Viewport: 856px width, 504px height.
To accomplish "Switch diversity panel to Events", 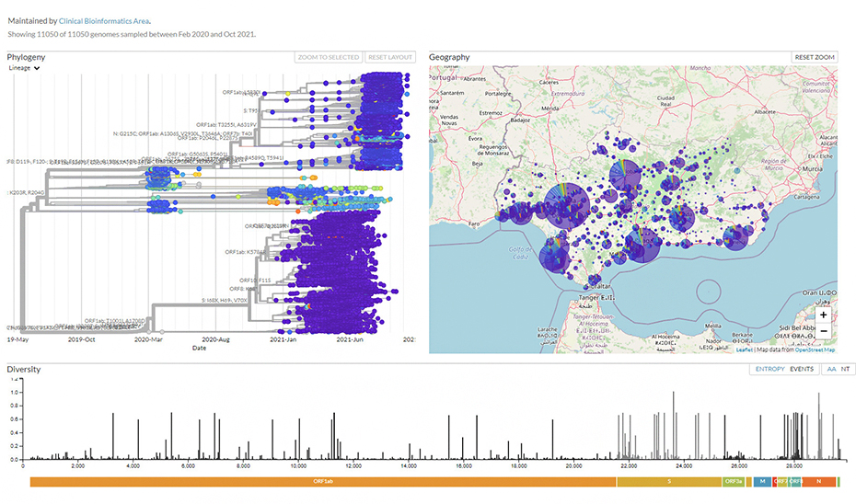I will [x=802, y=369].
